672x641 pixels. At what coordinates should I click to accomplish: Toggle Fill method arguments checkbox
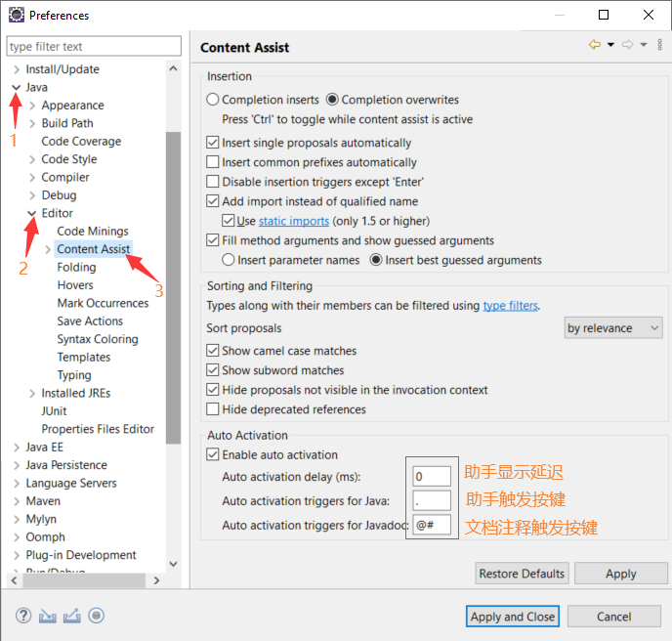point(213,240)
